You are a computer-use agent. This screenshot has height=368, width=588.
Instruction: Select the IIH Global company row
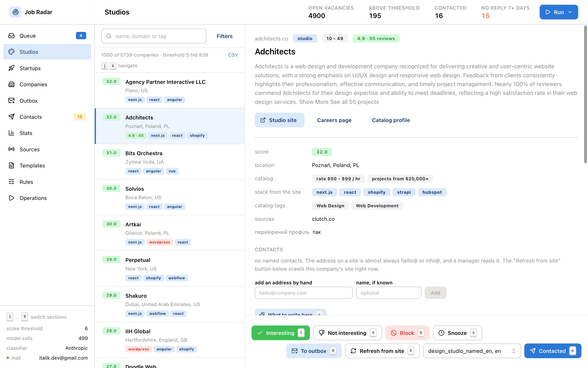[170, 340]
